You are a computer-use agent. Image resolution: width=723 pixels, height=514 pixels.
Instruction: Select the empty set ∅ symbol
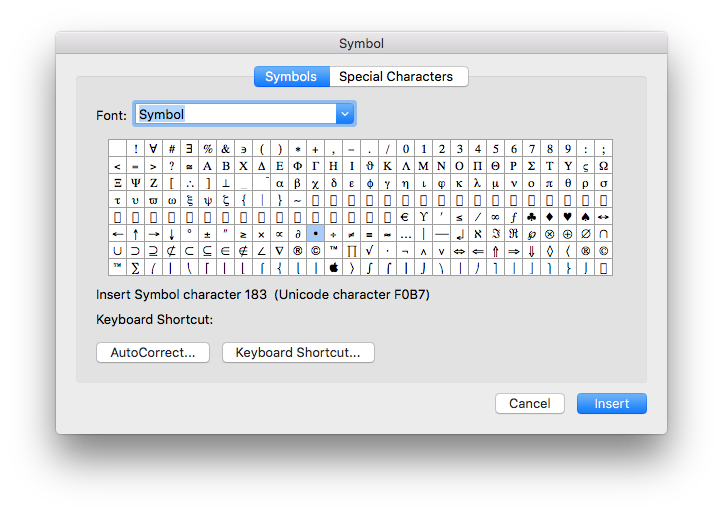(586, 234)
